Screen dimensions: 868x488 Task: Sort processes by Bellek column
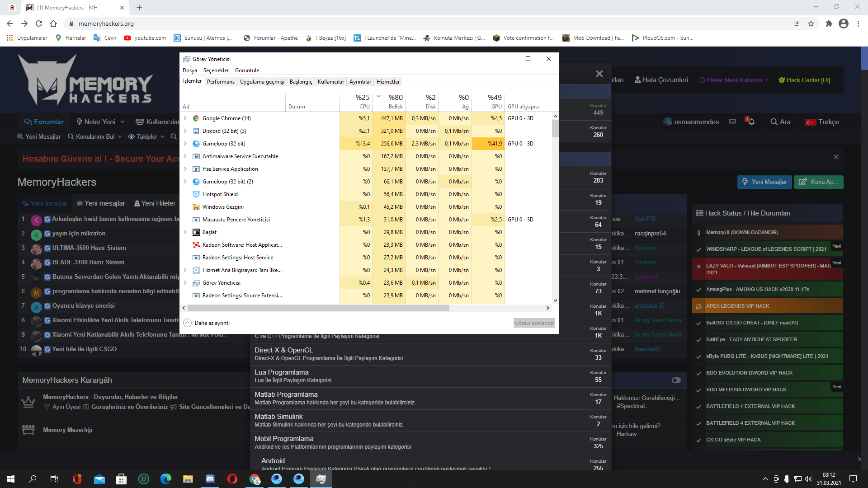tap(389, 102)
